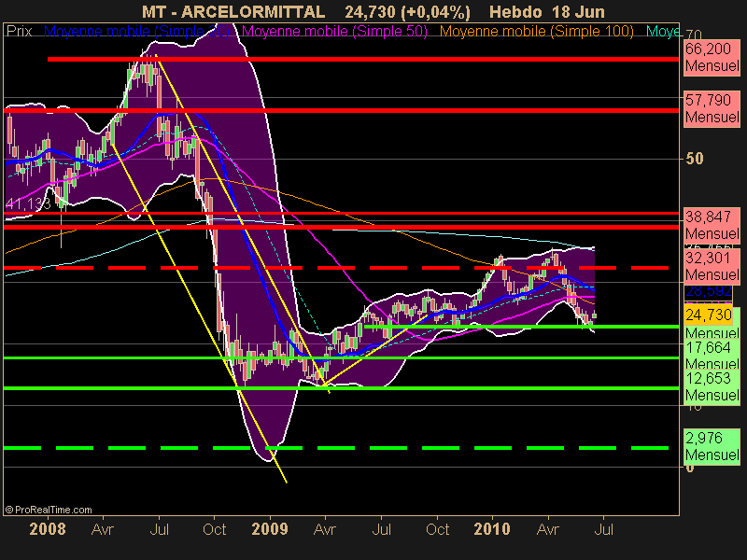Select the Moyenne mobile (Simple 100) legend
This screenshot has height=560, width=747.
[x=536, y=32]
